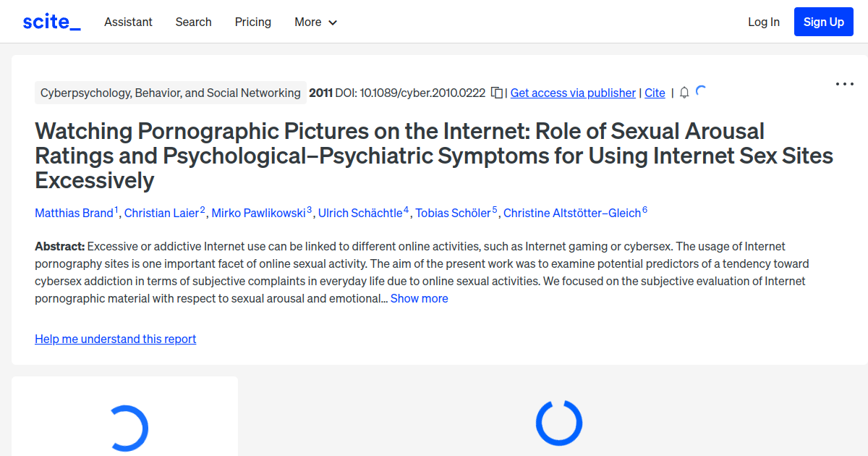Open the Assistant page

[x=128, y=22]
